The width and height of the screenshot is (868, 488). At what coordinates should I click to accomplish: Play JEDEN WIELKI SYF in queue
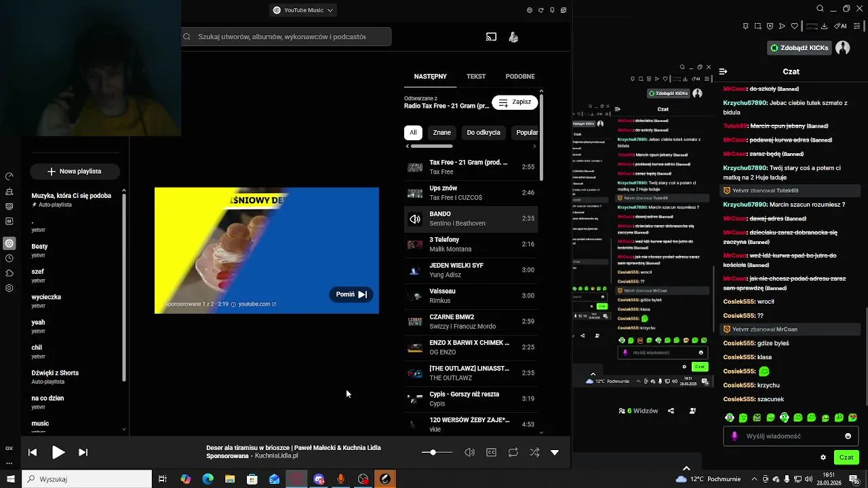pos(471,270)
